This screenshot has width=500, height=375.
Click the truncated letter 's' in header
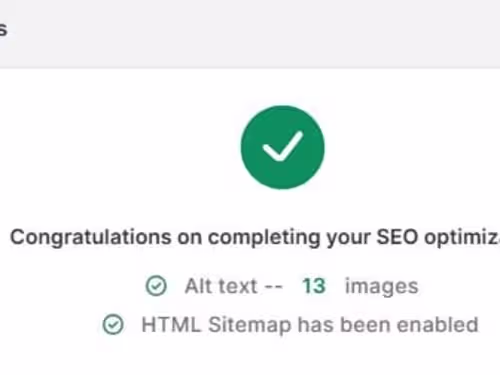pos(3,29)
